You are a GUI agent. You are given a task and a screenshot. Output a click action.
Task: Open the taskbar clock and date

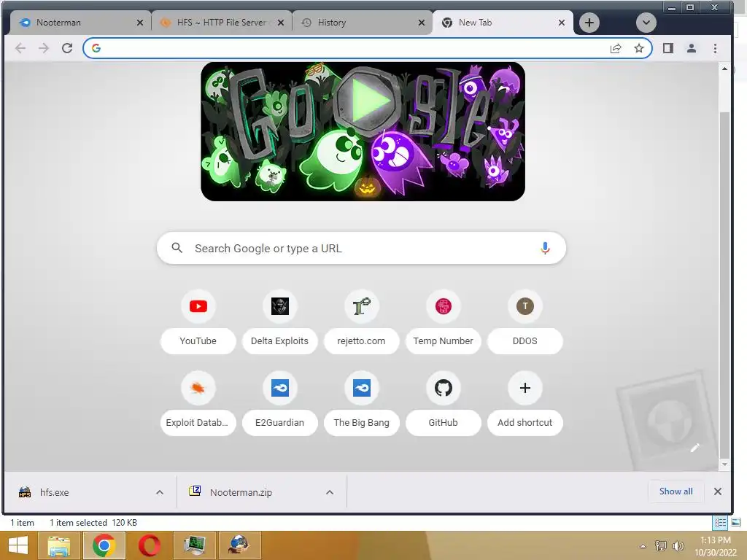point(716,546)
